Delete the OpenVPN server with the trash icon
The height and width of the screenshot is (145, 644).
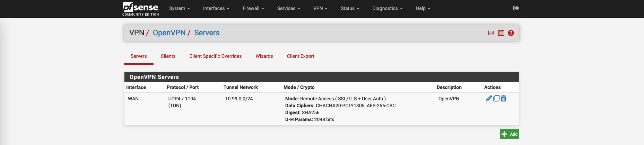[x=504, y=99]
